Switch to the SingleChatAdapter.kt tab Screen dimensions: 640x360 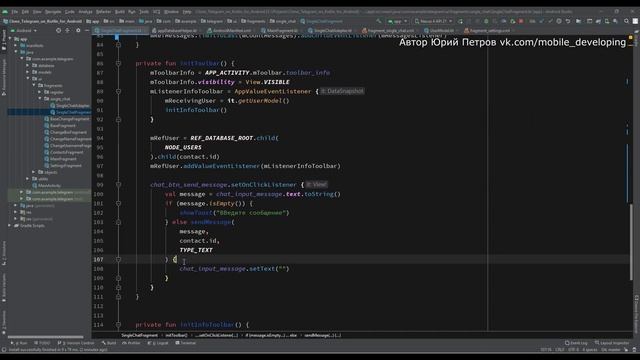pos(330,31)
